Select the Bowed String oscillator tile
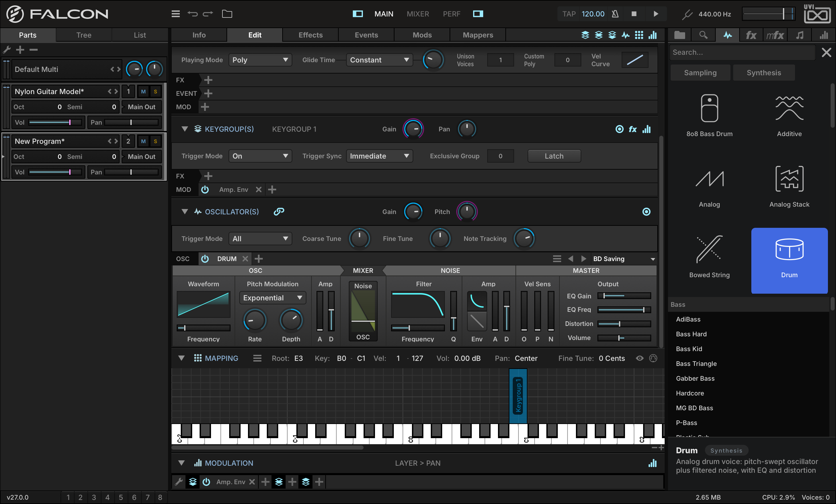 (709, 257)
